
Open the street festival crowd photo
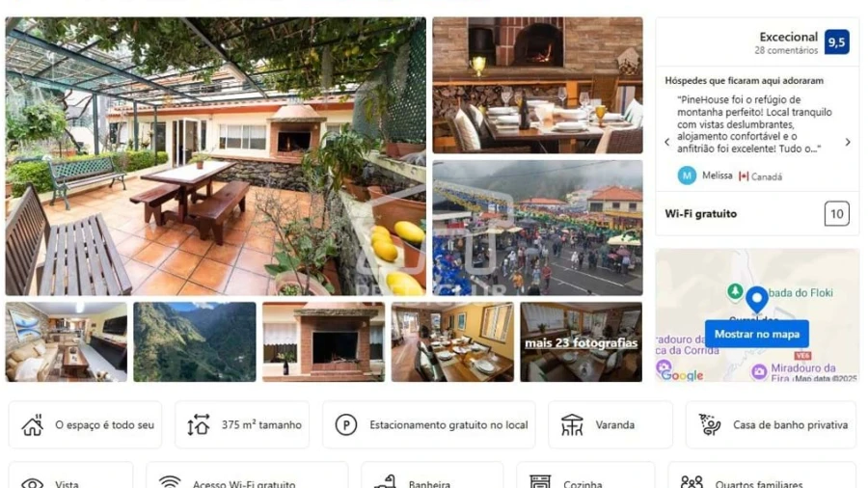pyautogui.click(x=537, y=228)
